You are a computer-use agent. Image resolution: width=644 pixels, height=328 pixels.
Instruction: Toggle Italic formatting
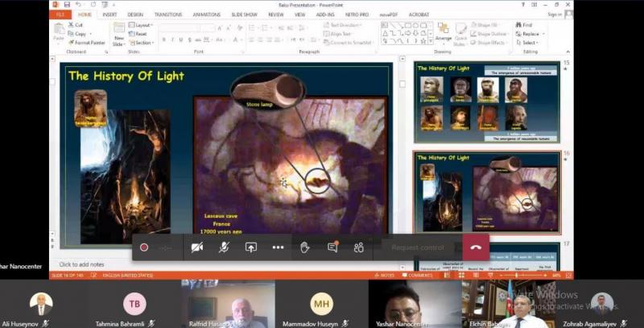pos(172,39)
